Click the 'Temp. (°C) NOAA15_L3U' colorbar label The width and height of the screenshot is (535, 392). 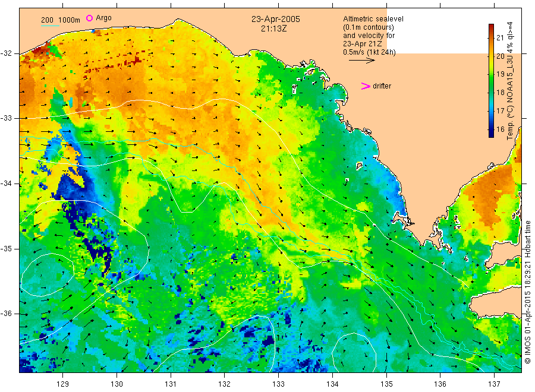pyautogui.click(x=510, y=96)
